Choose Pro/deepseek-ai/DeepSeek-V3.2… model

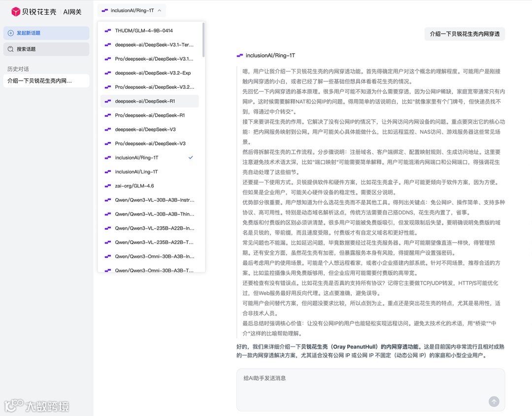(x=150, y=87)
